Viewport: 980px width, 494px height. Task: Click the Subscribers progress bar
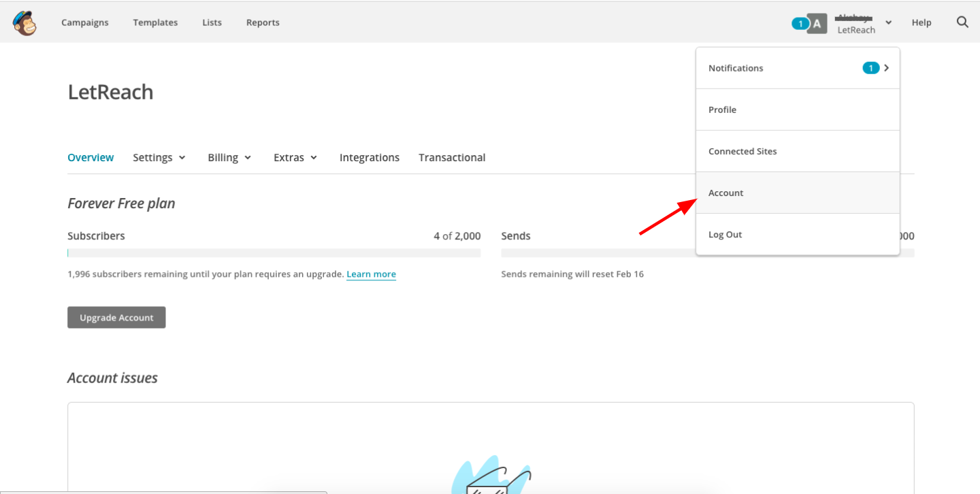coord(274,253)
